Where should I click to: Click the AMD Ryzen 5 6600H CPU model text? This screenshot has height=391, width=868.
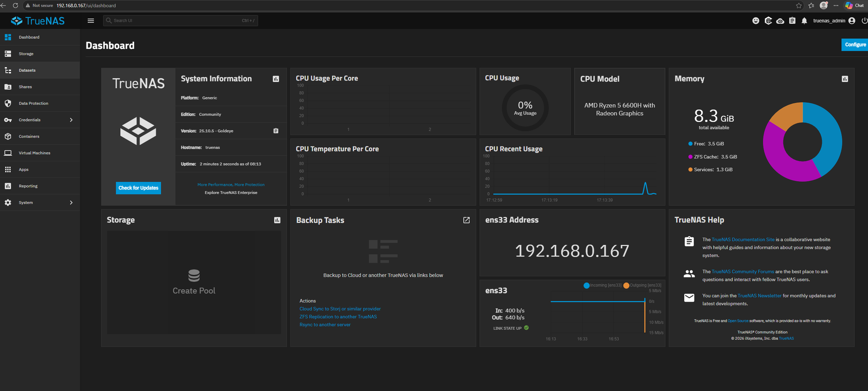pyautogui.click(x=620, y=109)
